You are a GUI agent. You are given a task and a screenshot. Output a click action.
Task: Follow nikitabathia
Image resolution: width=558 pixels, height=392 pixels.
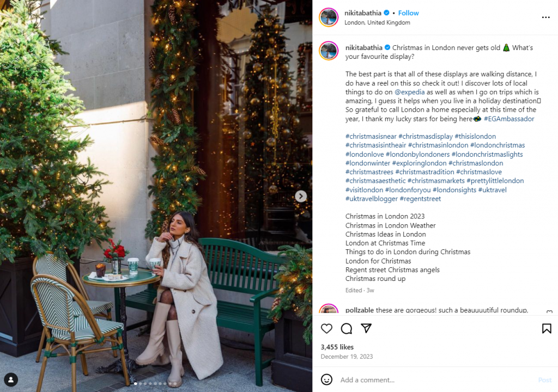click(x=408, y=13)
